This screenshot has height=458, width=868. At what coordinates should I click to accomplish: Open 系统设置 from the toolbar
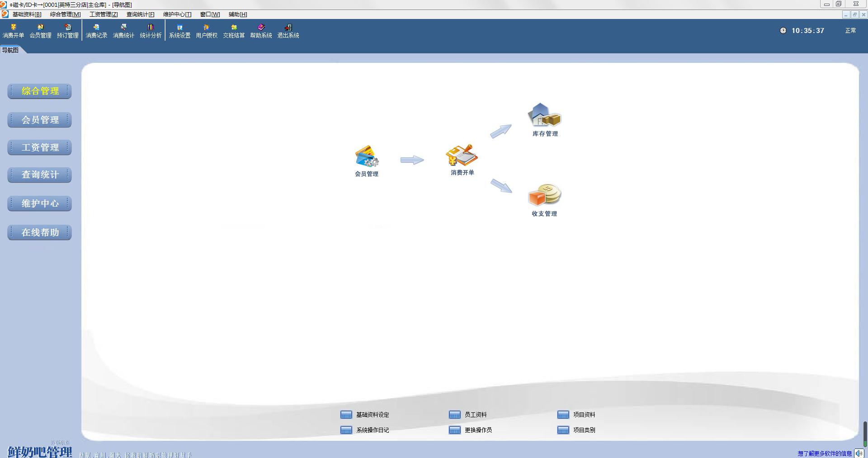[x=179, y=31]
